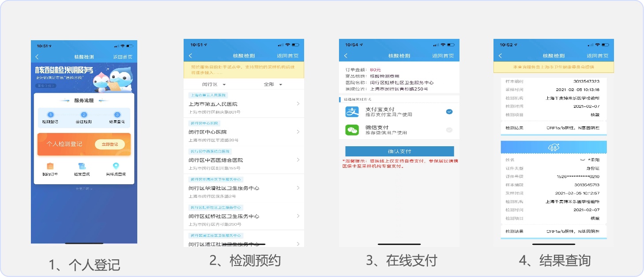Tap 返回首页 on 检测预约 screen
Viewport: 644px width, 277px height.
point(288,56)
